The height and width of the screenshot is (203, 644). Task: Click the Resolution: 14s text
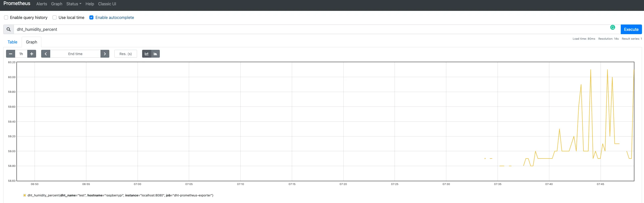pyautogui.click(x=608, y=39)
